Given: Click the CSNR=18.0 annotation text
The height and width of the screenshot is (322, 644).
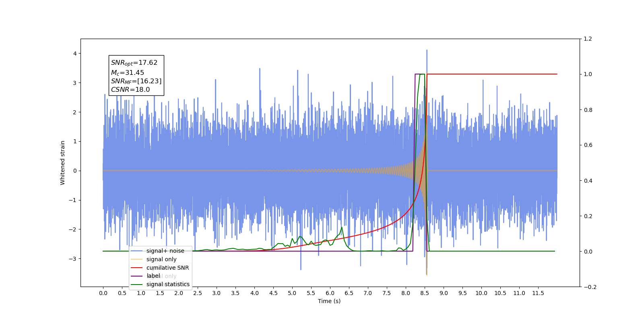Looking at the screenshot, I should click(130, 90).
